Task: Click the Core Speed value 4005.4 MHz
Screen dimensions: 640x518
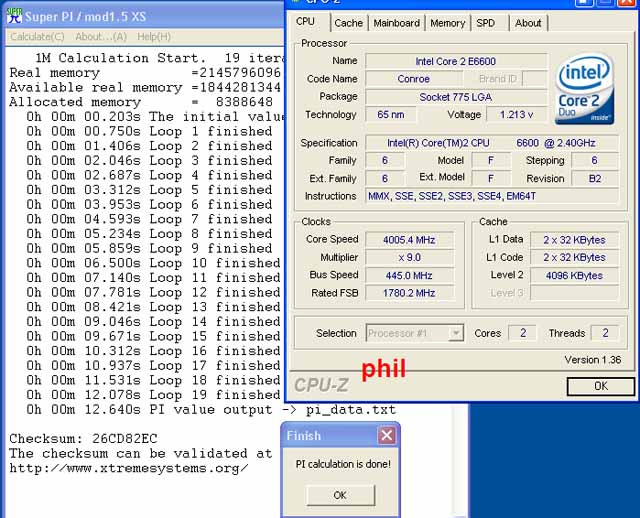Action: (409, 240)
